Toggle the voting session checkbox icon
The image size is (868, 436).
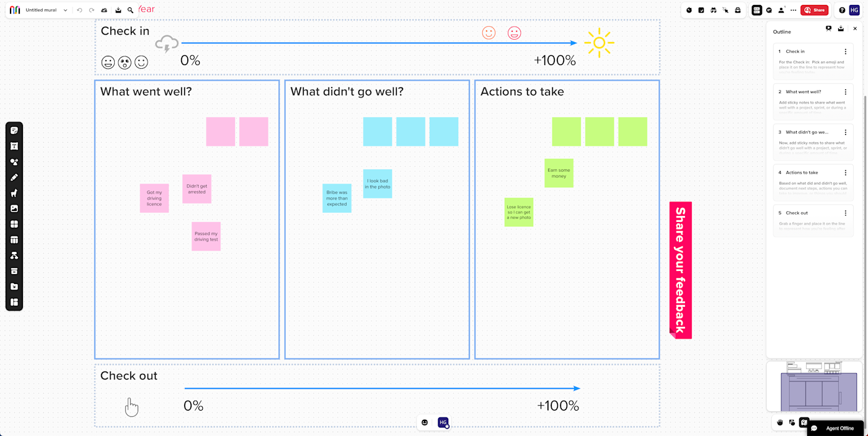pyautogui.click(x=701, y=10)
